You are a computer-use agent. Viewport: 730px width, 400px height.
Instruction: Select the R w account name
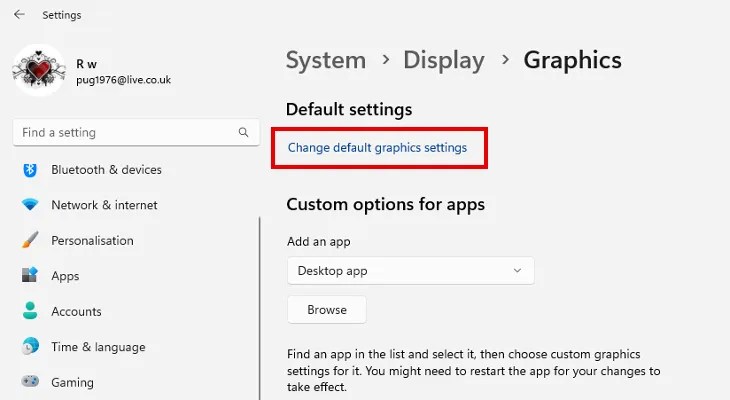tap(87, 64)
